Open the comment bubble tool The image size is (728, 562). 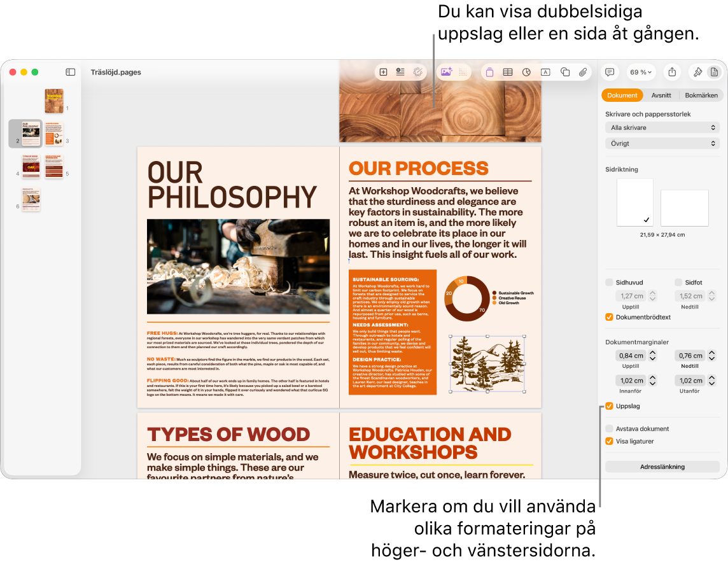[610, 72]
